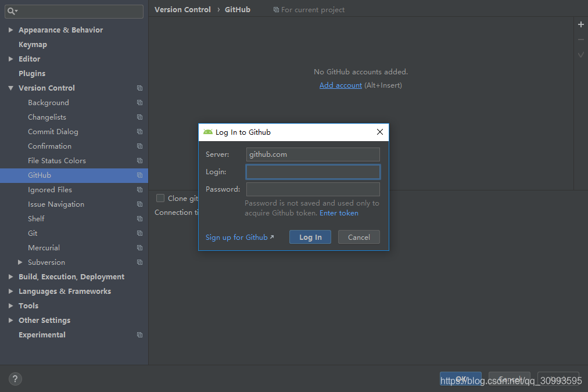588x392 pixels.
Task: Select Commit Dialog settings item
Action: coord(53,132)
